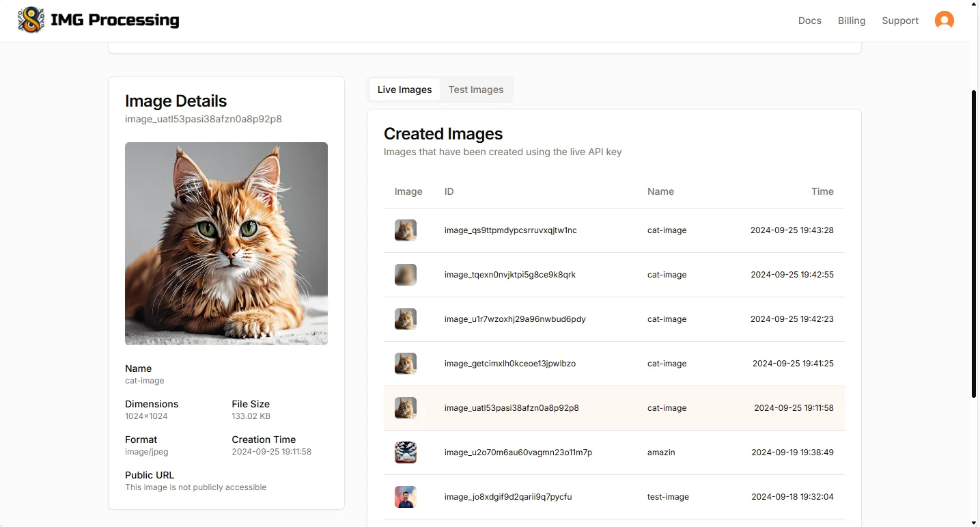Image resolution: width=980 pixels, height=527 pixels.
Task: Select row image_u1r7wzoxhj29a96nwbud6pdy
Action: pyautogui.click(x=515, y=319)
